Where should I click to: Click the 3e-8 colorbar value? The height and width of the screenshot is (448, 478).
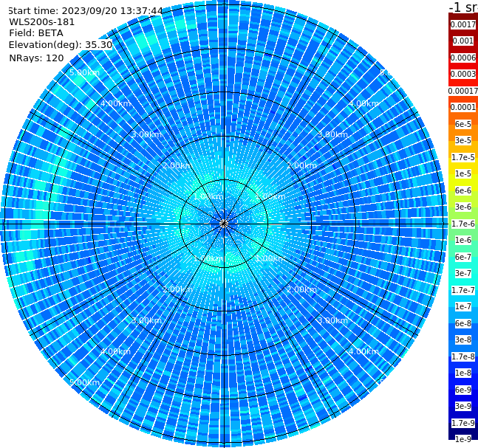pos(463,340)
